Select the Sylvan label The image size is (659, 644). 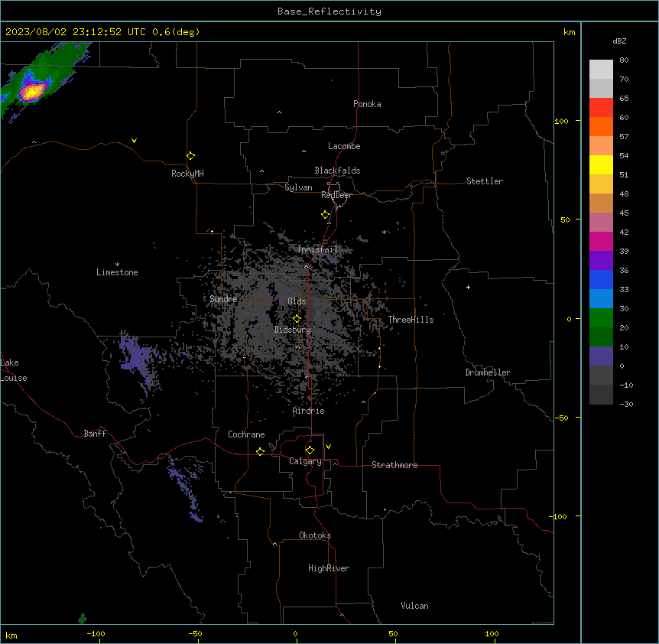298,187
